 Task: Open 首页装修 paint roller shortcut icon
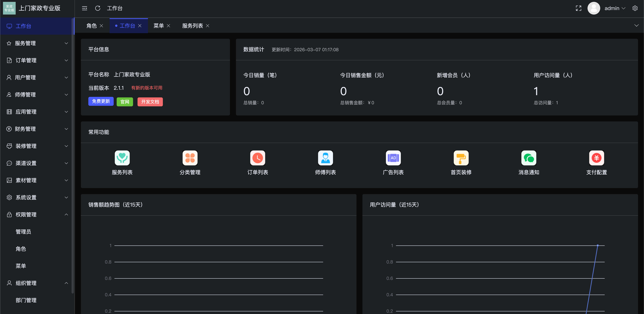click(461, 158)
